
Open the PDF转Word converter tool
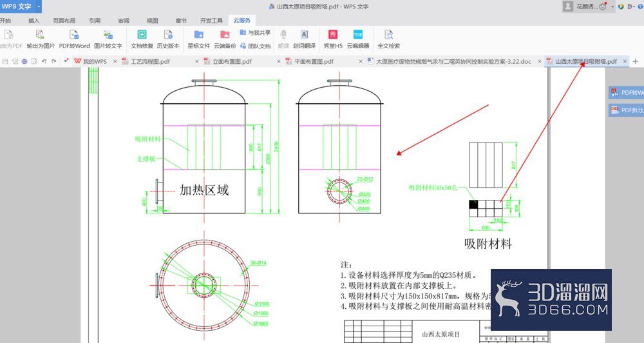tap(74, 39)
